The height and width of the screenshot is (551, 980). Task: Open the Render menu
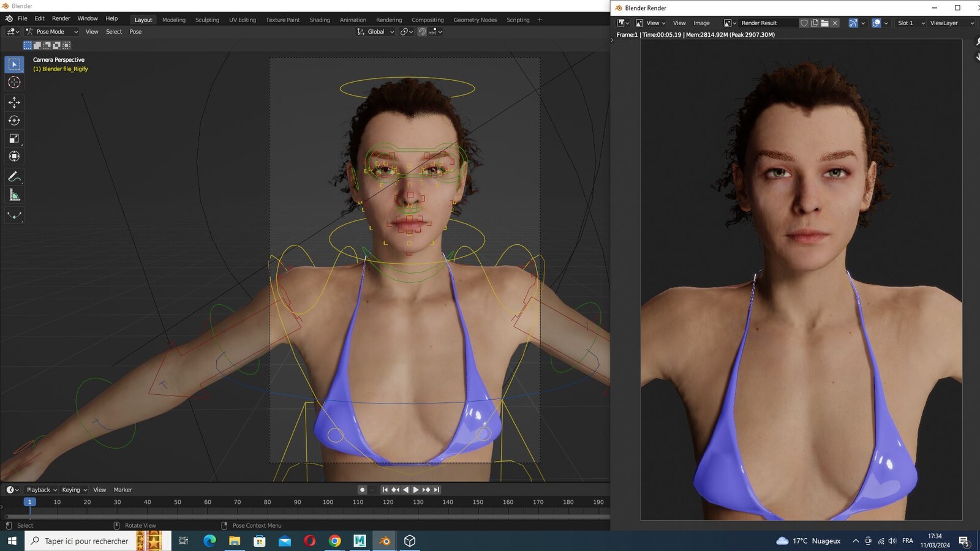pyautogui.click(x=61, y=18)
